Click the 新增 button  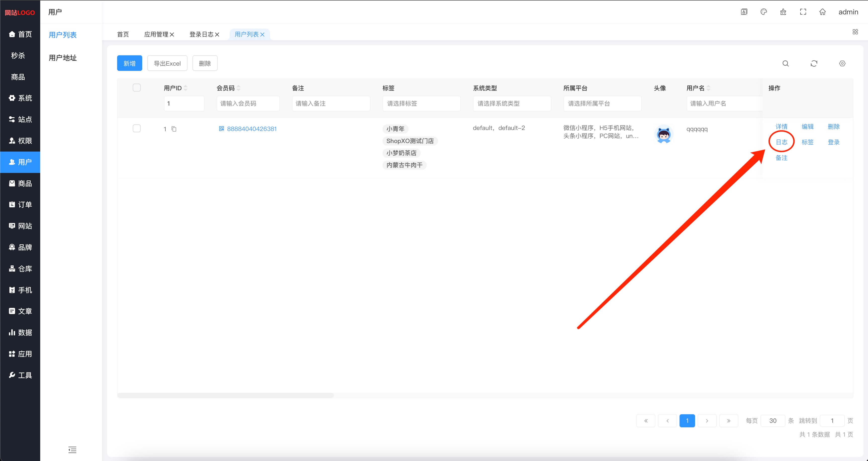(129, 63)
